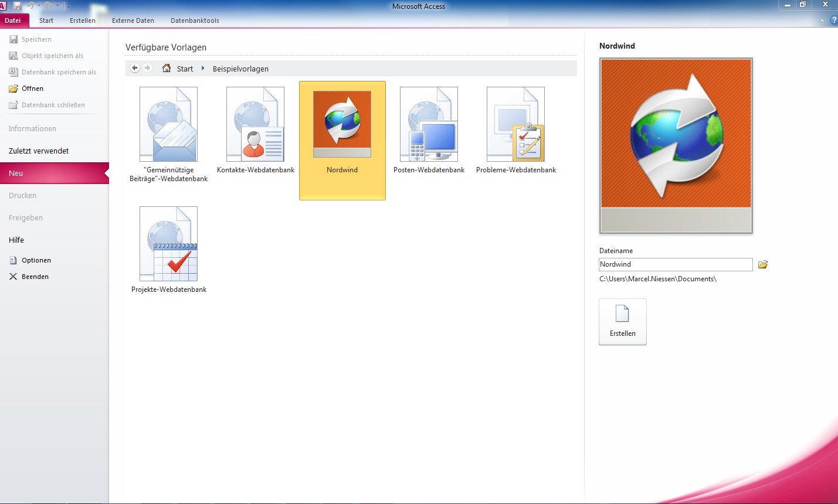Click the Datenbank schließen icon
The image size is (838, 504).
pos(13,105)
